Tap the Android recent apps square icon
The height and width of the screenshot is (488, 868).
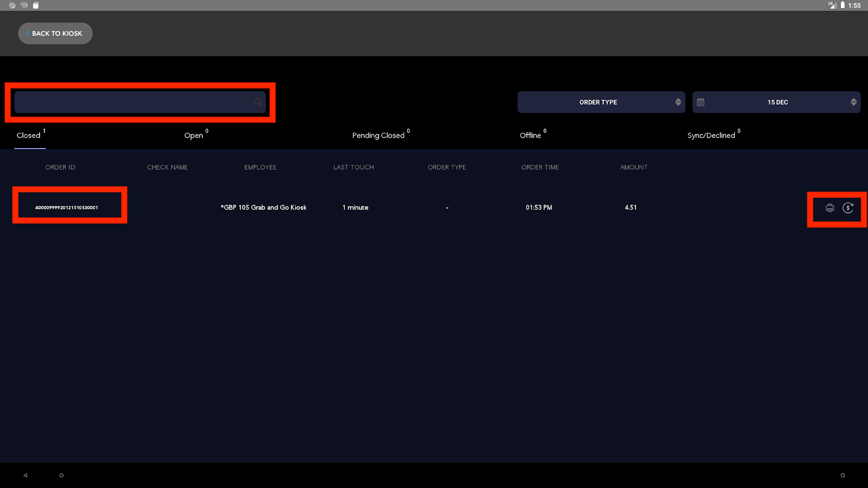click(843, 475)
